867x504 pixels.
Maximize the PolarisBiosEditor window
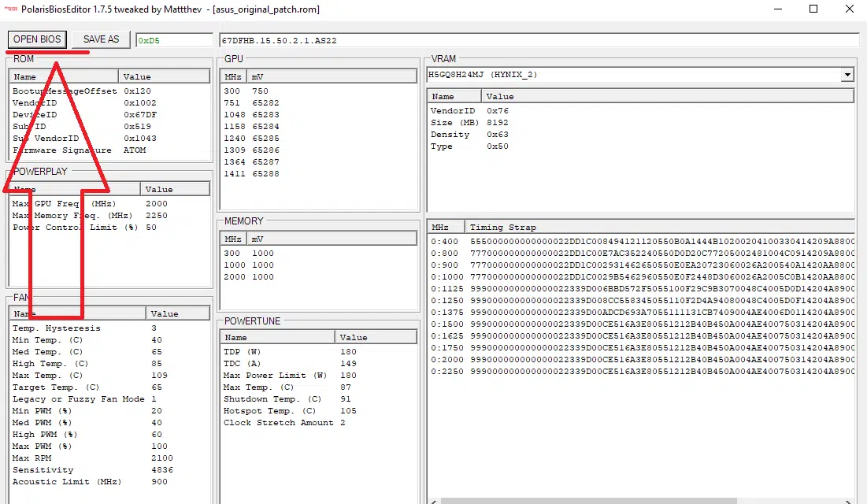tap(813, 9)
